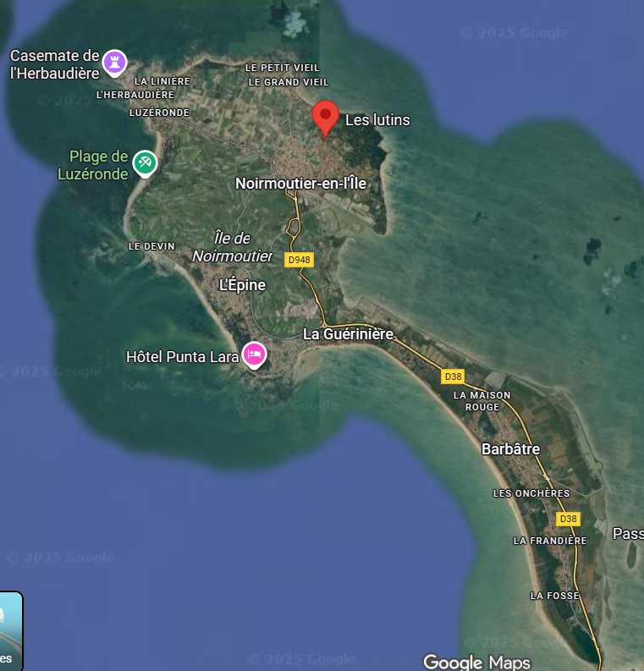Image resolution: width=644 pixels, height=671 pixels.
Task: Click the Noirmoutier-en-l'Île town label
Action: pyautogui.click(x=300, y=184)
